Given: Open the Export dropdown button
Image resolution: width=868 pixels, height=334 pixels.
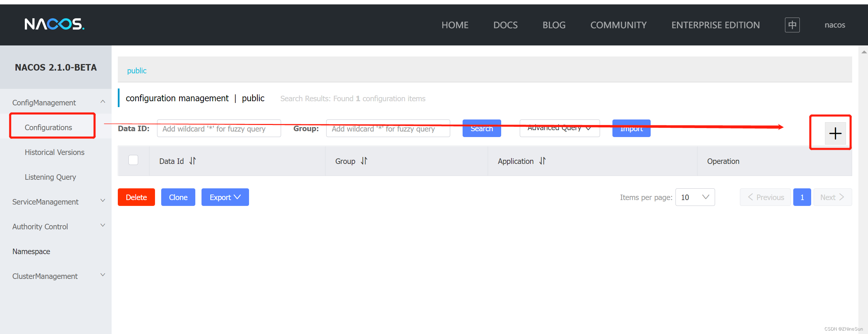Looking at the screenshot, I should [x=225, y=197].
